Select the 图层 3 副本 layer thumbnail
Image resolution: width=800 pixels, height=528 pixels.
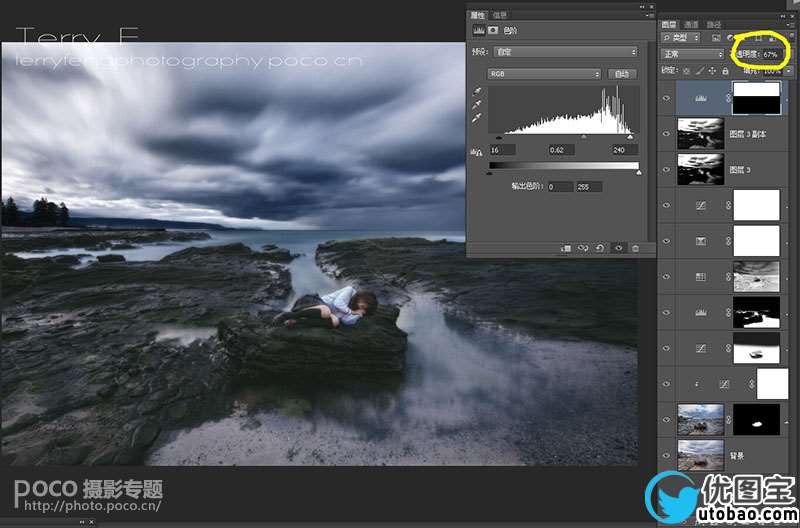pos(701,134)
